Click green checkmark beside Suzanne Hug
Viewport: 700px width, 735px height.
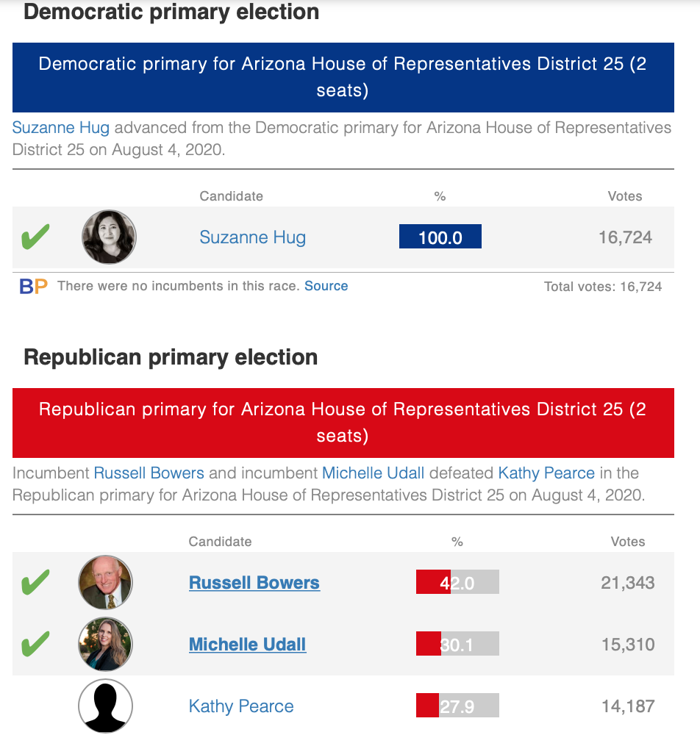click(x=35, y=237)
